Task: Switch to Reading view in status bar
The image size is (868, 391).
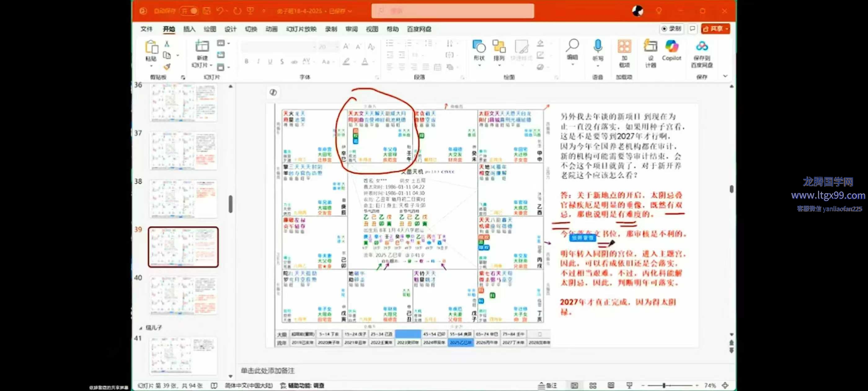Action: click(611, 385)
